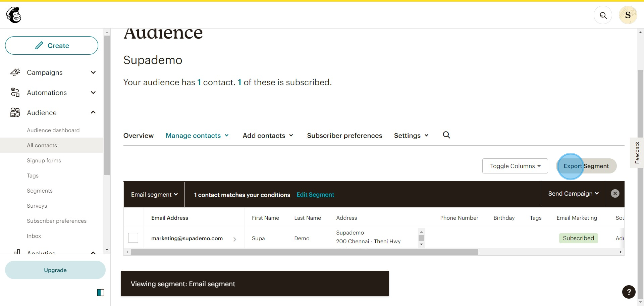This screenshot has height=306, width=644.
Task: Click the Last Name column header
Action: (308, 218)
